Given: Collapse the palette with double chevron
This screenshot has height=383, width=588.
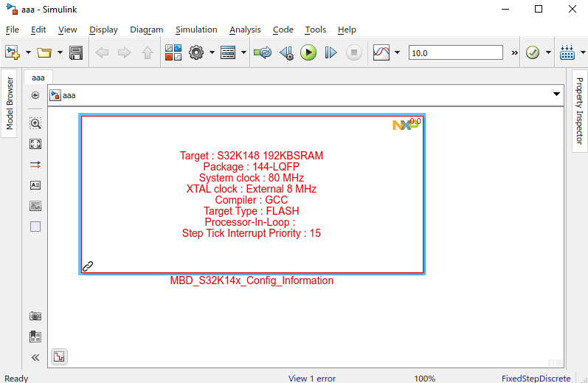Looking at the screenshot, I should (35, 357).
